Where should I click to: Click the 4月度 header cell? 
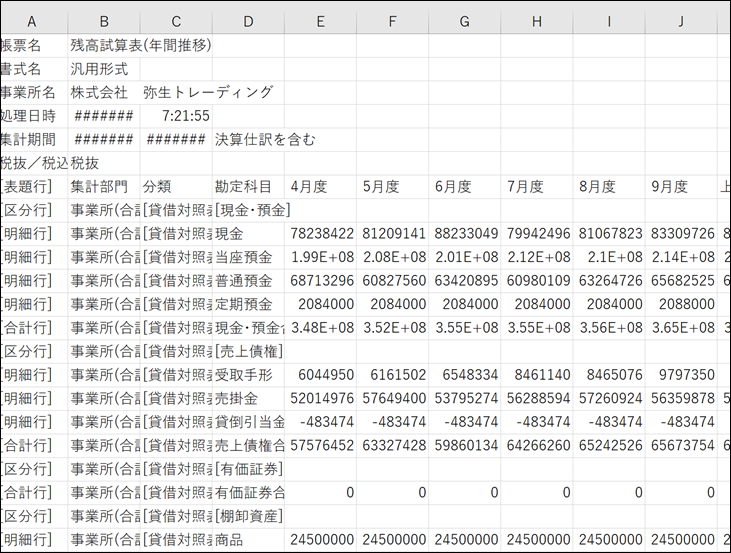[x=320, y=187]
